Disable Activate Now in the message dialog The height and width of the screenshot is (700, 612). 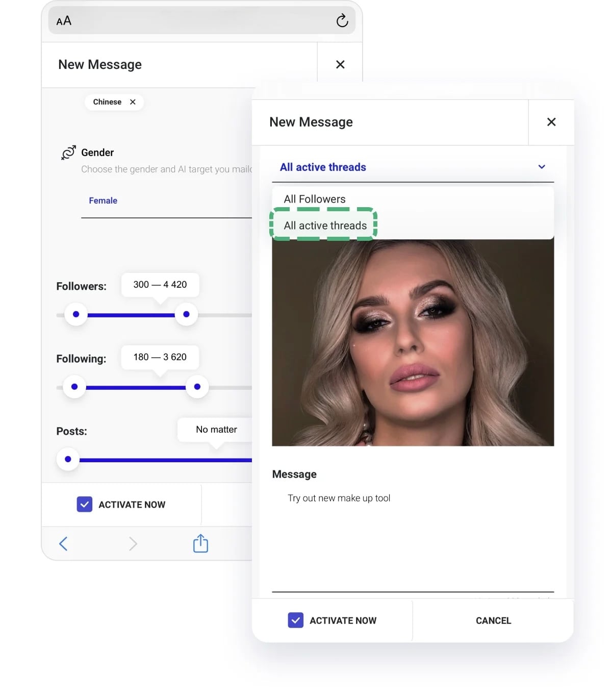pyautogui.click(x=296, y=620)
